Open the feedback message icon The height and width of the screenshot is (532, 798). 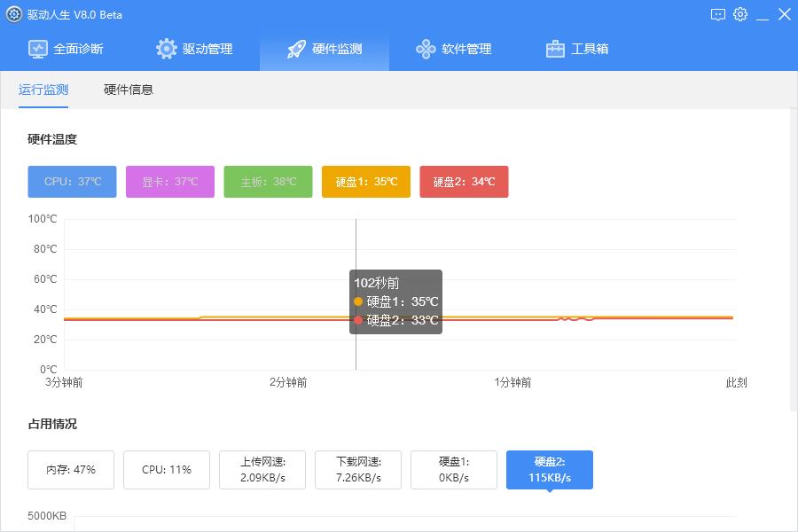[716, 14]
